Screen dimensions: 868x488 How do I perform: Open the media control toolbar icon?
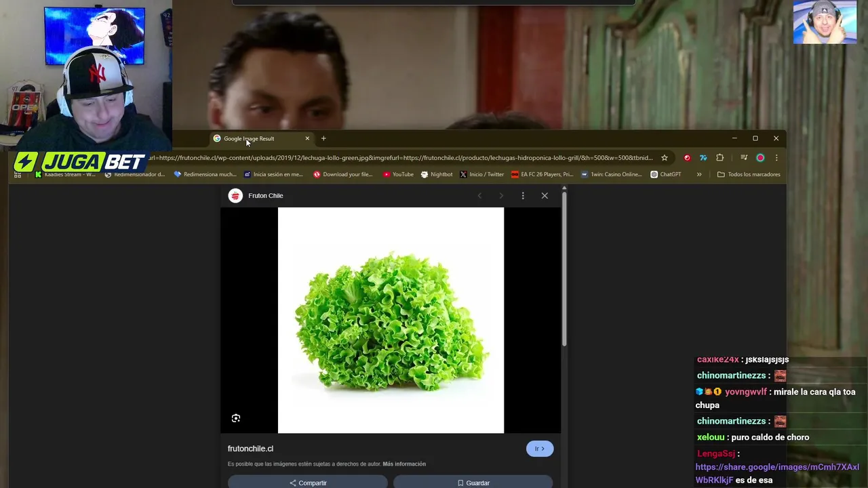coord(744,158)
